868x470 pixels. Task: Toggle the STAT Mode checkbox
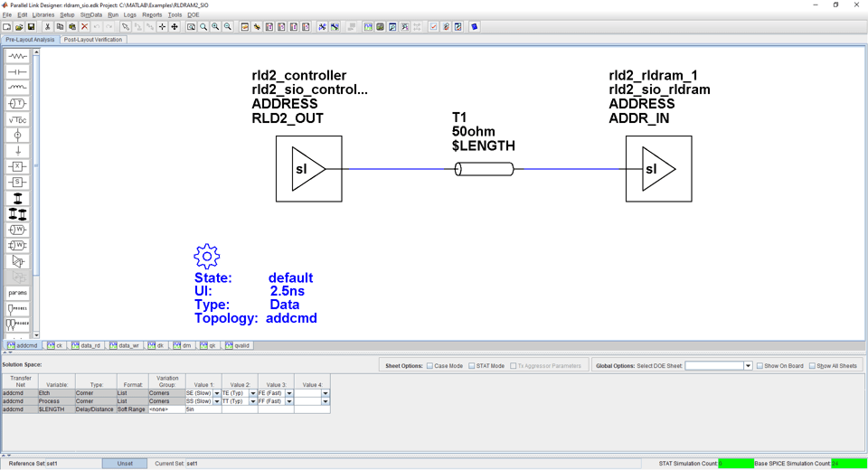(471, 366)
